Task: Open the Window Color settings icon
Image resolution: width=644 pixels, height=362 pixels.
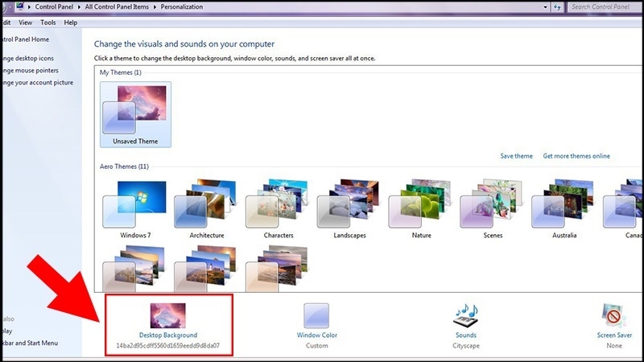Action: (316, 315)
